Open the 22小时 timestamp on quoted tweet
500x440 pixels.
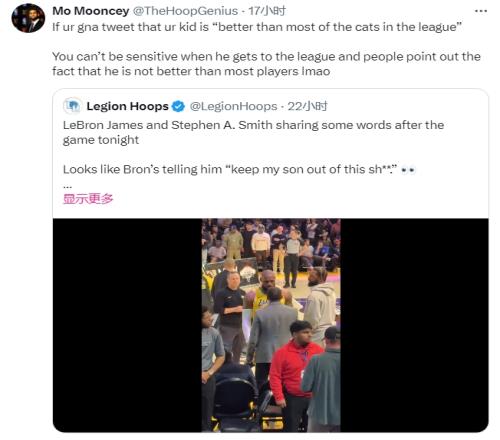(307, 106)
